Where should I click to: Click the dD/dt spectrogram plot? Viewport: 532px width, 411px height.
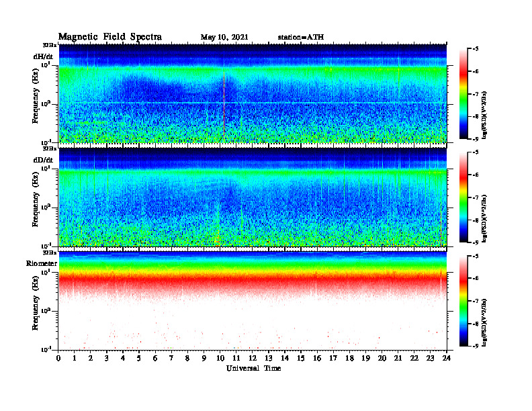[x=253, y=197]
